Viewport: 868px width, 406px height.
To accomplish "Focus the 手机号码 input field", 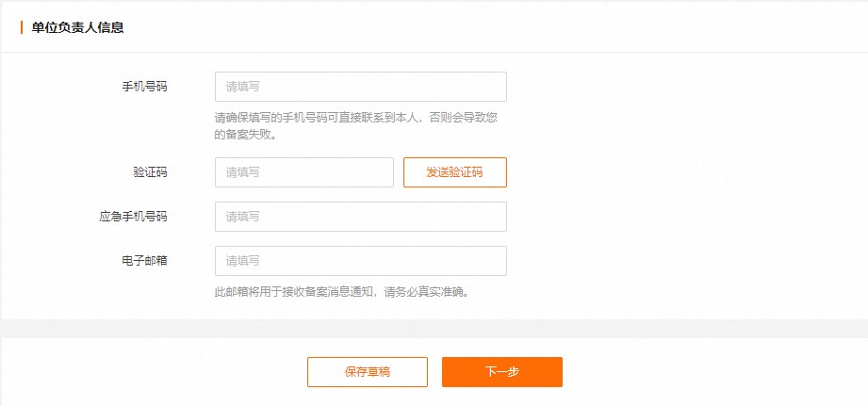I will (360, 87).
